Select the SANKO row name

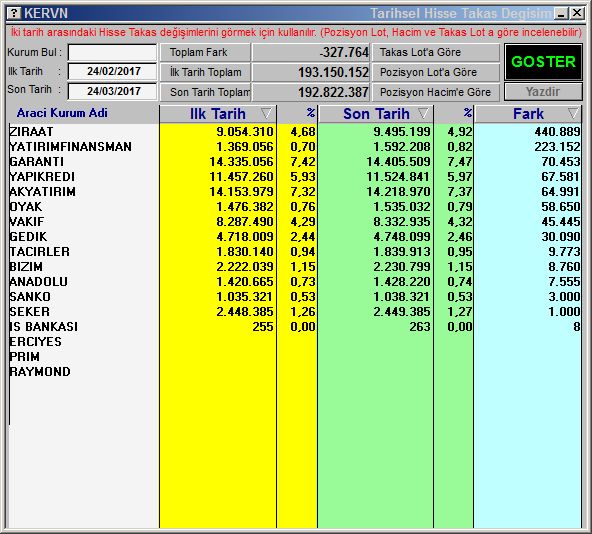point(30,297)
